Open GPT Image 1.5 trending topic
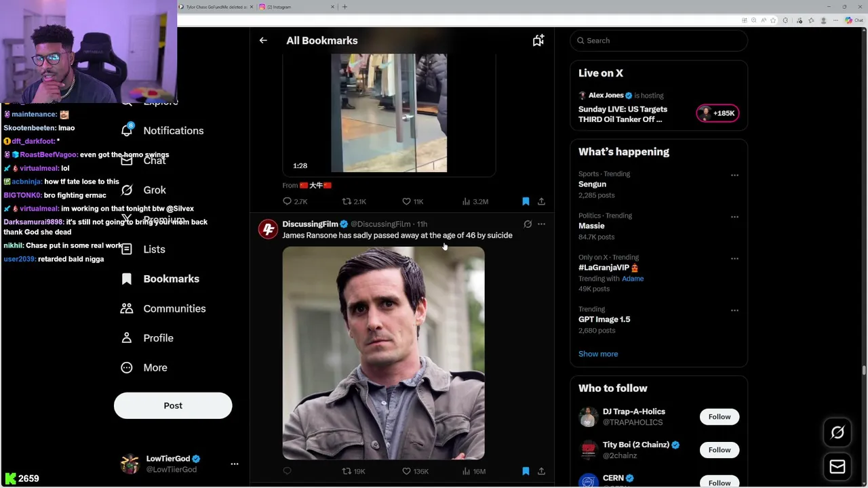868x488 pixels. pyautogui.click(x=604, y=319)
